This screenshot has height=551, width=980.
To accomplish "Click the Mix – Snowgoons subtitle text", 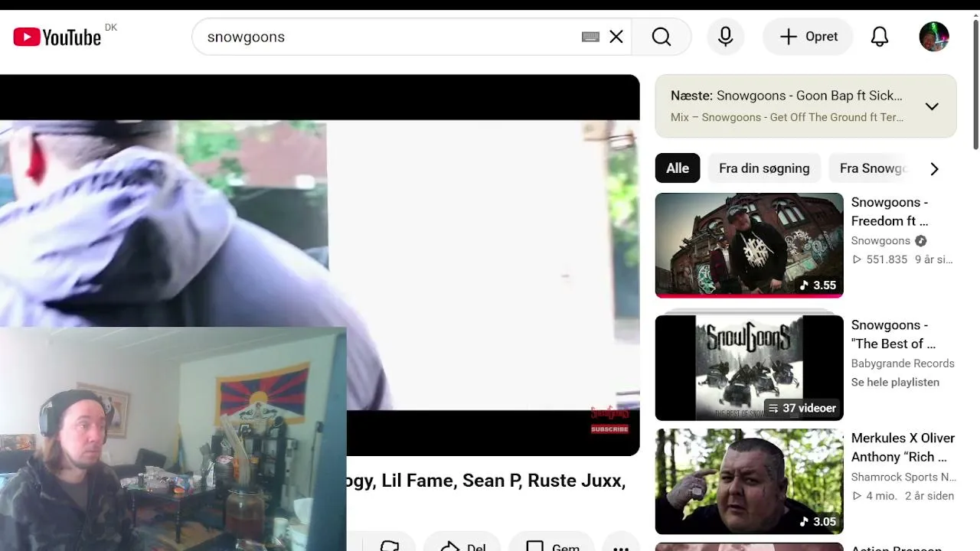I will tap(787, 117).
